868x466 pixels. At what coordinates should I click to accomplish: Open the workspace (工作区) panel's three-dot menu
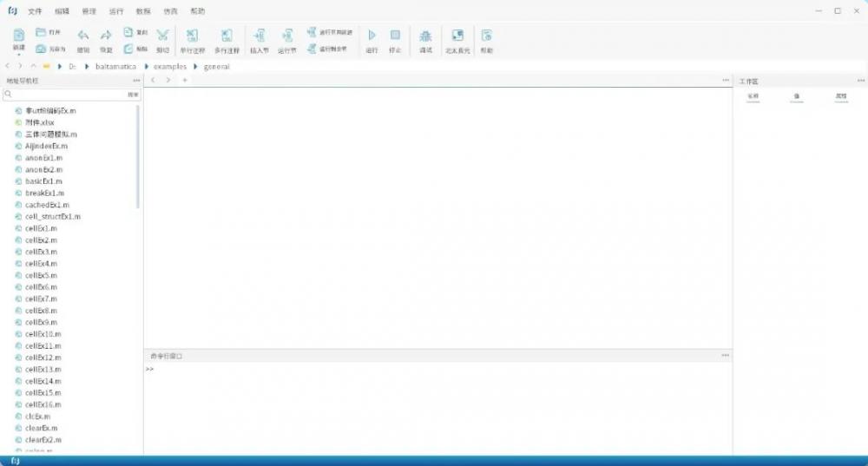860,81
